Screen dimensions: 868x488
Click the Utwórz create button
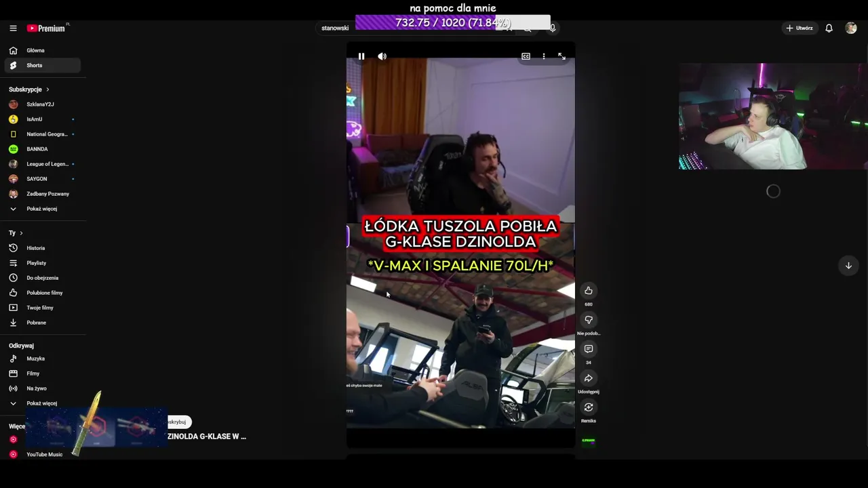coord(800,28)
